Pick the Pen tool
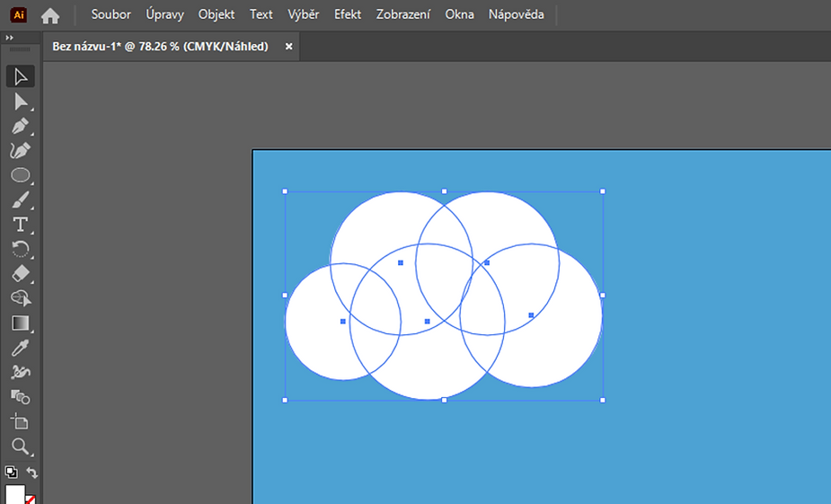Image resolution: width=831 pixels, height=504 pixels. point(21,126)
